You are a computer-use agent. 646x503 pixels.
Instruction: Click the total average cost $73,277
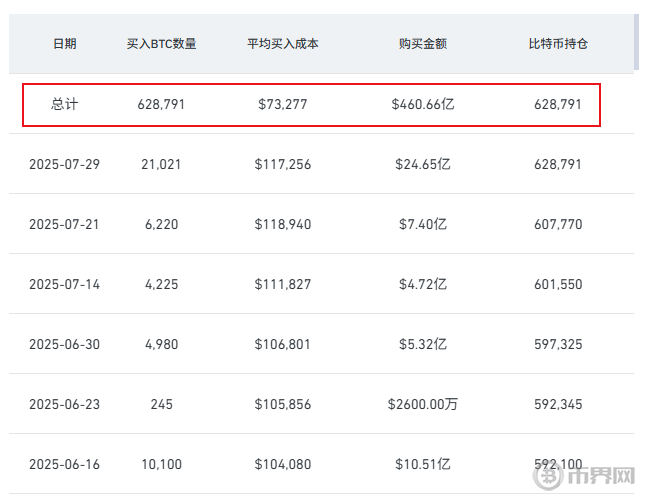click(x=283, y=104)
